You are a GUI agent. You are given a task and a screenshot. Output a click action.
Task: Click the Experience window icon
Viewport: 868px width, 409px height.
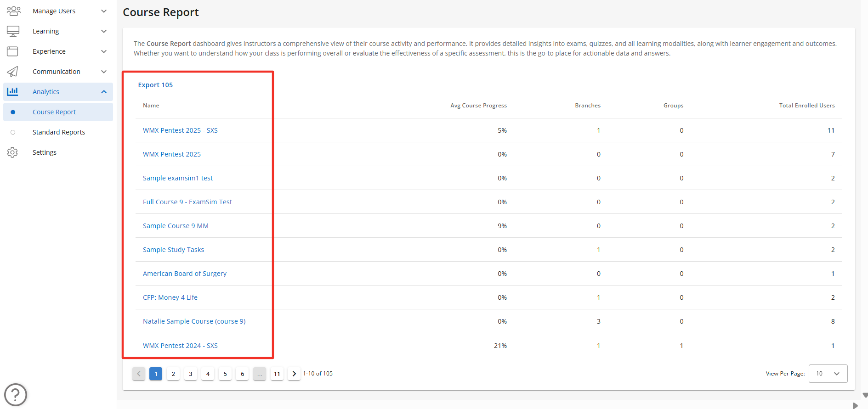pos(13,51)
